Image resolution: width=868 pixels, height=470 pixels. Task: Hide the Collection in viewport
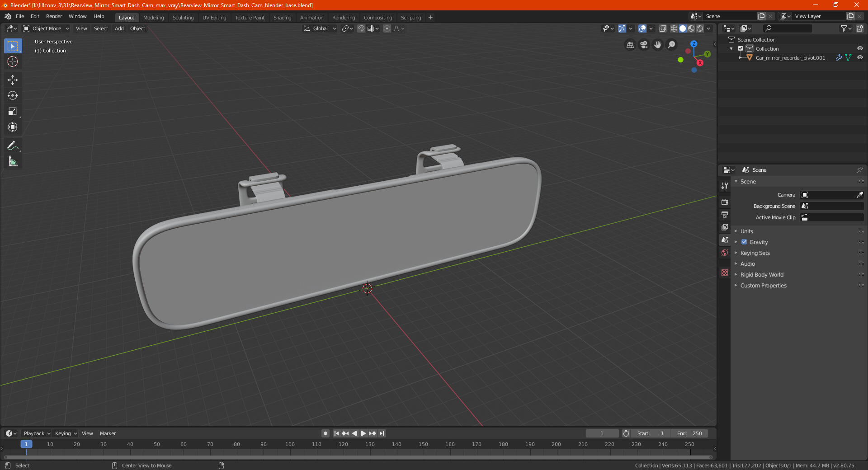(860, 48)
